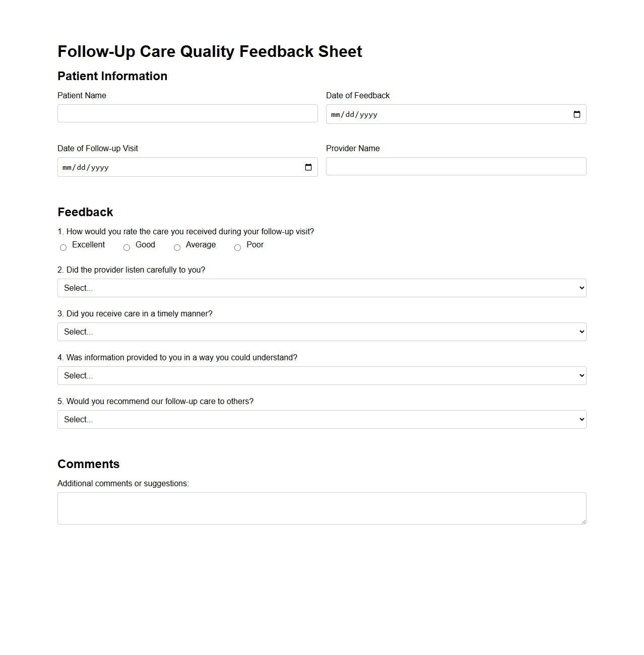Click the Comments section heading
The width and height of the screenshot is (644, 655).
click(88, 464)
